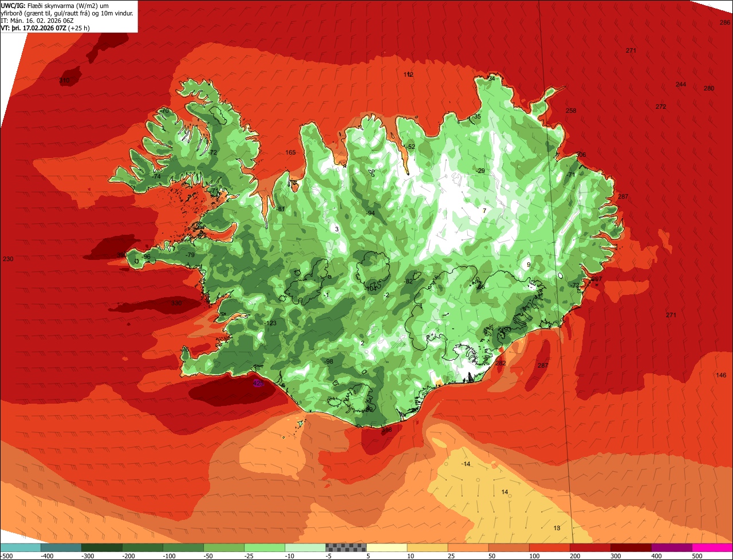Click the value 14 in the yellow sea area
This screenshot has height=560, width=733.
click(505, 492)
